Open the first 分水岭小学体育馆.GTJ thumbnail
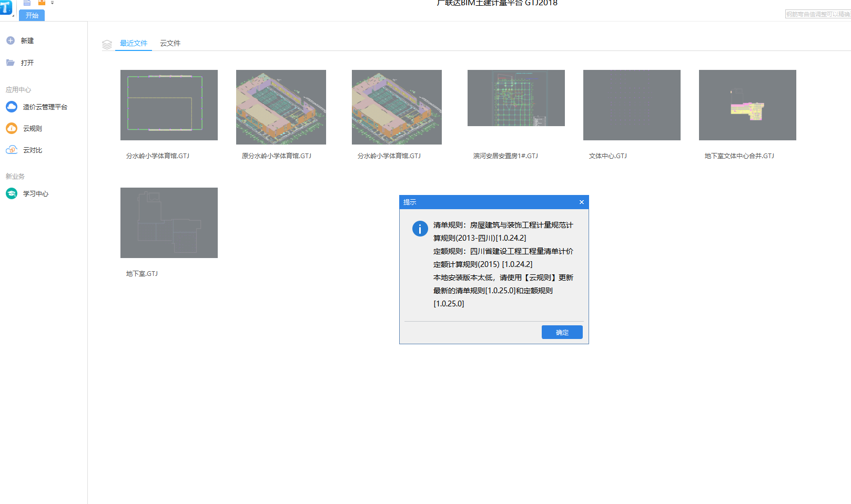This screenshot has width=851, height=504. (x=169, y=105)
